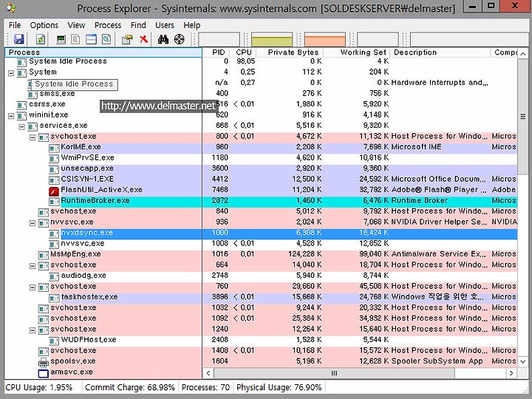This screenshot has height=399, width=532.
Task: Open the Users menu
Action: [x=165, y=25]
